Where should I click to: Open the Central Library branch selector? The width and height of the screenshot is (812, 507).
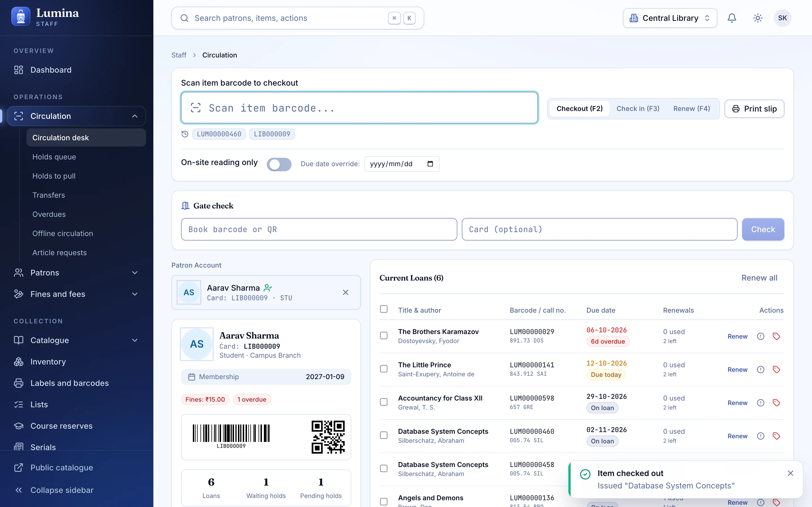point(670,18)
